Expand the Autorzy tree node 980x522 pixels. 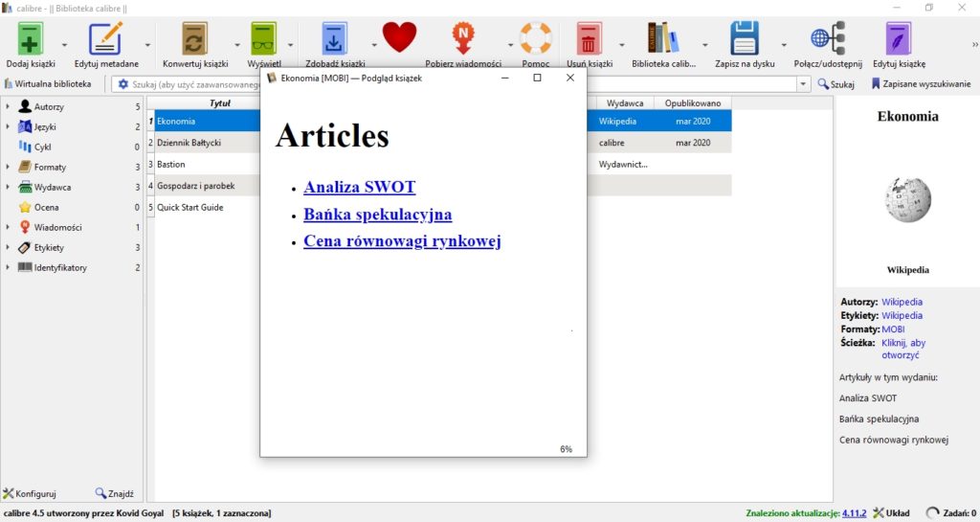point(8,107)
